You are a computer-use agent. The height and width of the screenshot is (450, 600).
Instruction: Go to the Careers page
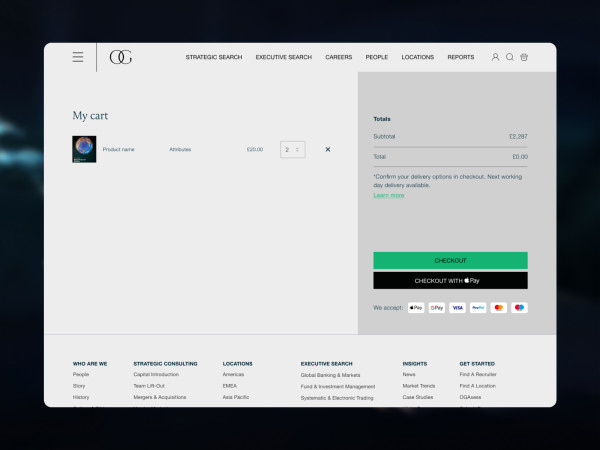click(x=338, y=57)
